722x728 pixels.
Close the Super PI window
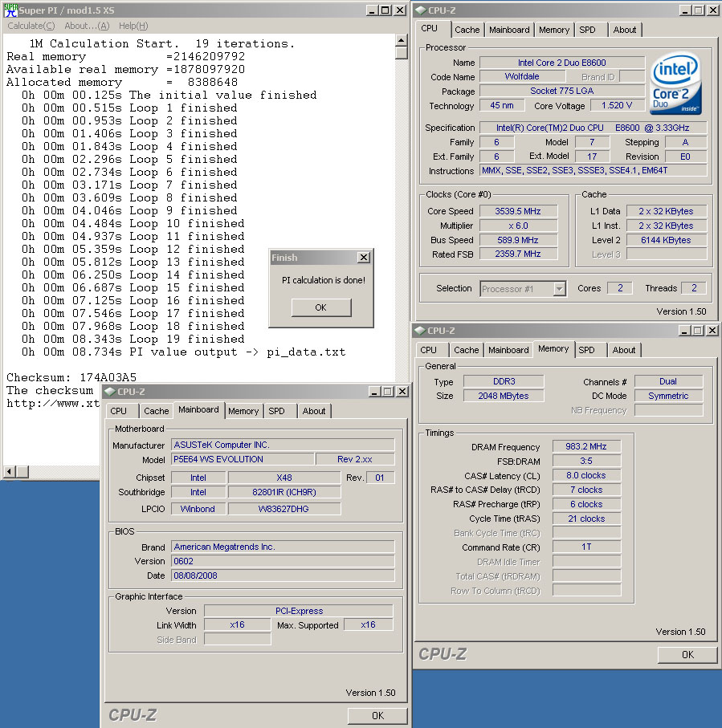(x=400, y=10)
